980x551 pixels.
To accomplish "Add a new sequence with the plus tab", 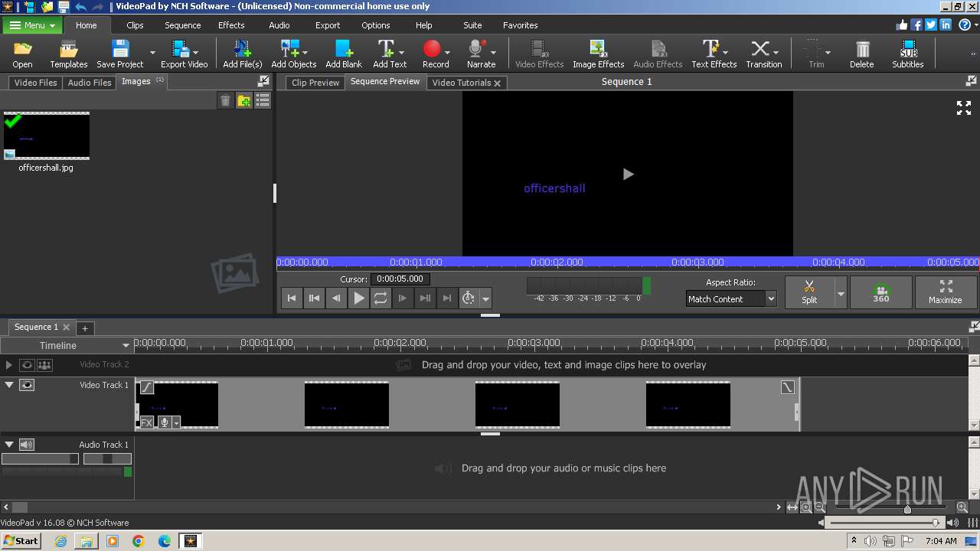I will click(85, 328).
